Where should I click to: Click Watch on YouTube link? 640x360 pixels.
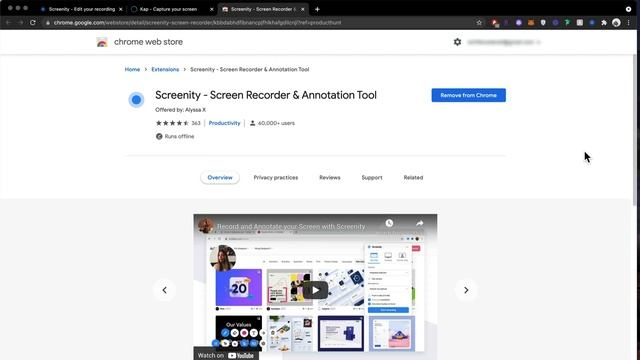click(x=226, y=355)
